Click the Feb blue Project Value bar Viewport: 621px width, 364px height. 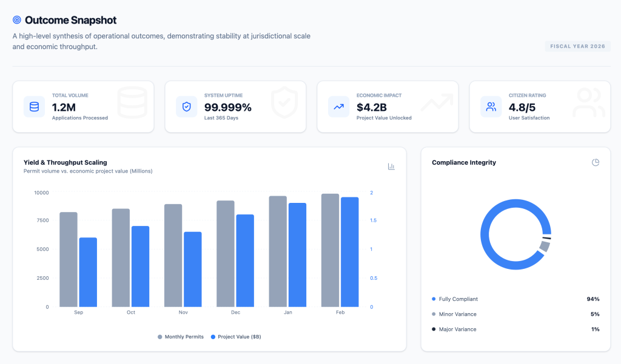click(349, 251)
